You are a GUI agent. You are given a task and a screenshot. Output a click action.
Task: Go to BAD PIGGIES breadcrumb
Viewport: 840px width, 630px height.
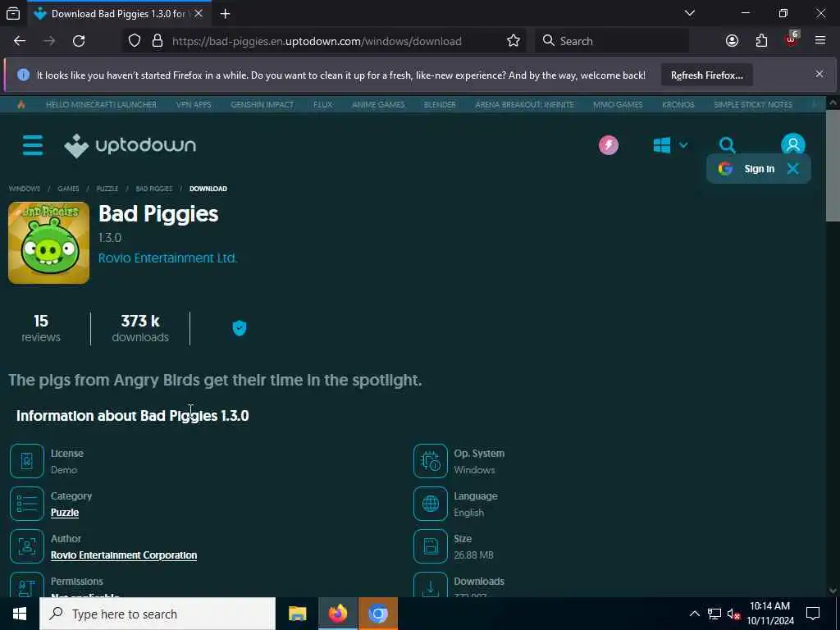[154, 189]
